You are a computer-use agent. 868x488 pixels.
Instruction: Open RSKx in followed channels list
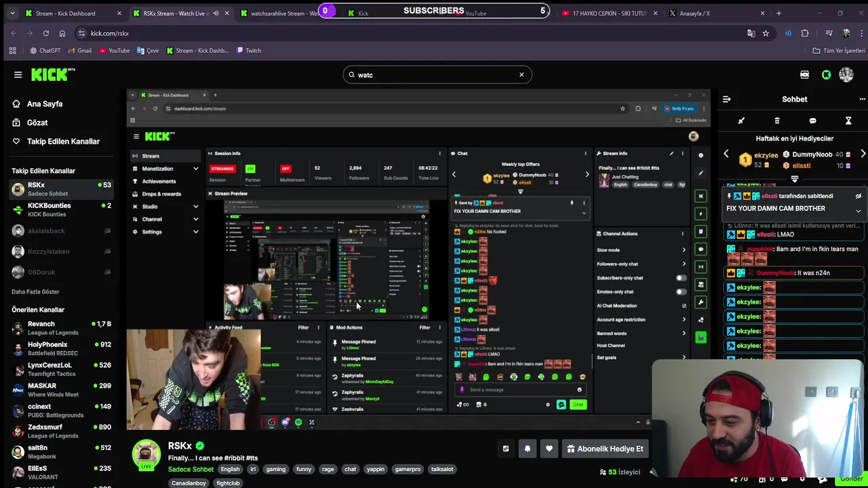click(x=61, y=189)
